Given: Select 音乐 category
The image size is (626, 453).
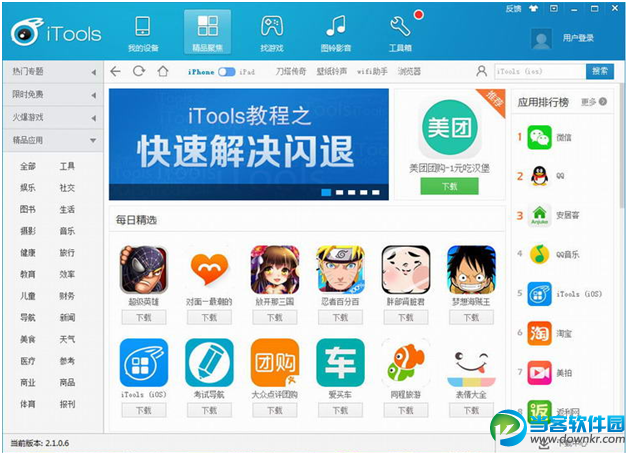Looking at the screenshot, I should [67, 231].
